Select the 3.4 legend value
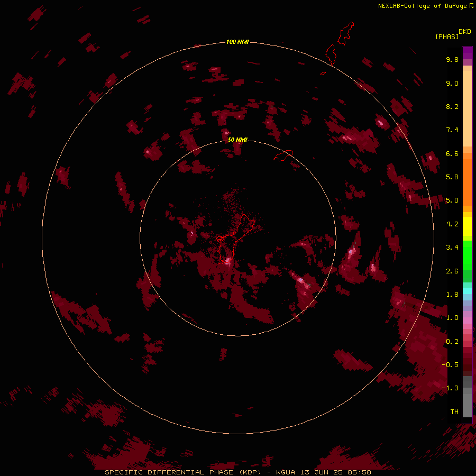 pyautogui.click(x=452, y=248)
